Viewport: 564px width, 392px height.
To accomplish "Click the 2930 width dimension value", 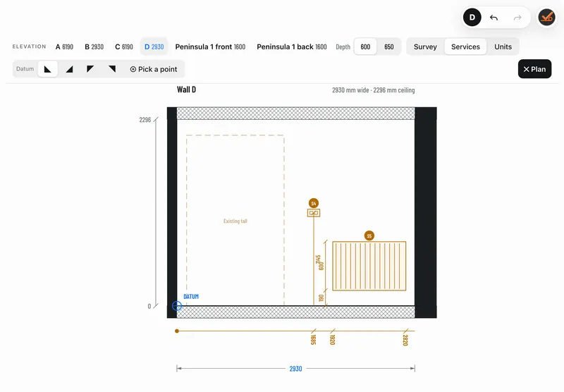I will tap(295, 369).
